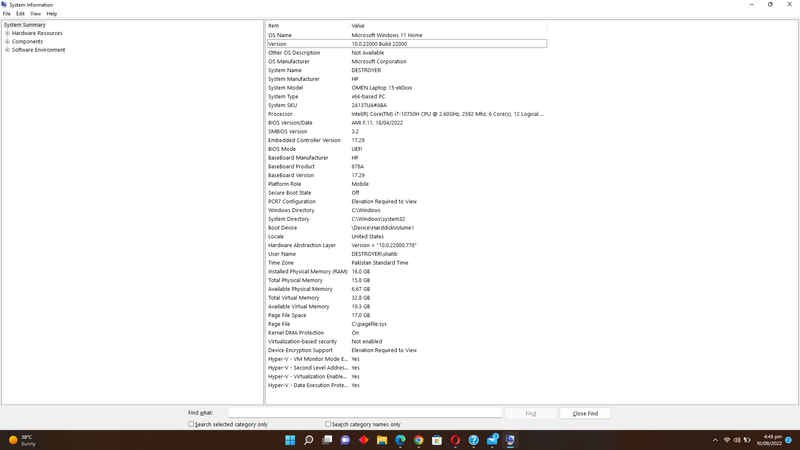Viewport: 800px width, 450px height.
Task: Select Components tree item
Action: coord(28,41)
